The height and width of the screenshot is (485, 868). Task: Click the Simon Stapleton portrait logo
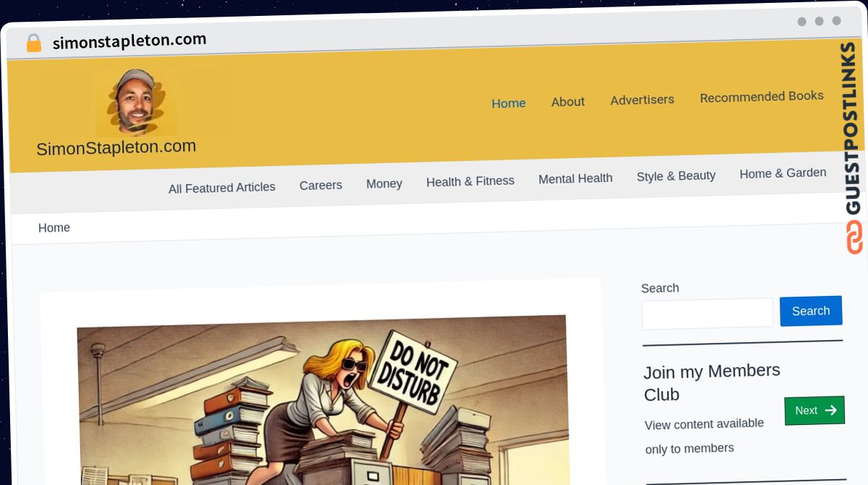[136, 102]
